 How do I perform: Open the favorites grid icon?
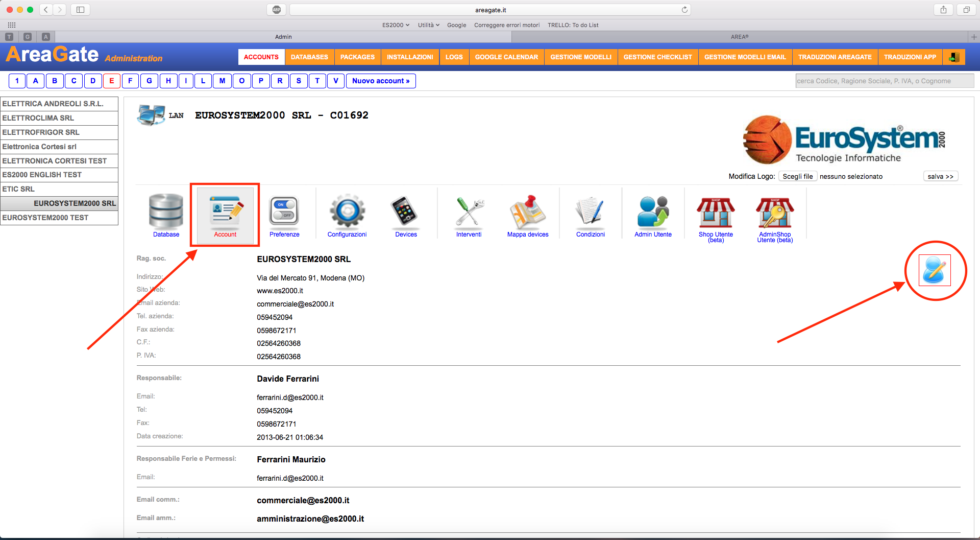[x=12, y=25]
